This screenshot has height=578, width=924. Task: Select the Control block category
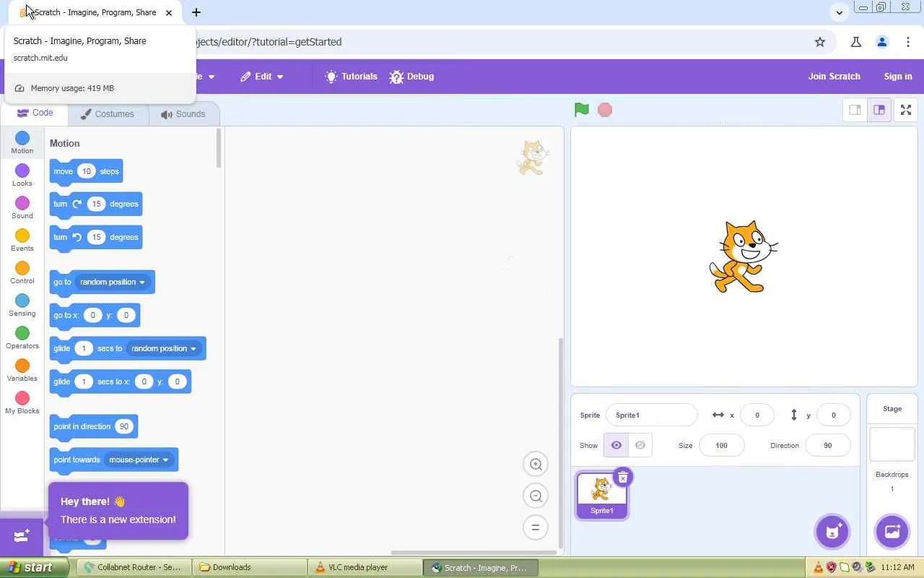click(x=22, y=272)
